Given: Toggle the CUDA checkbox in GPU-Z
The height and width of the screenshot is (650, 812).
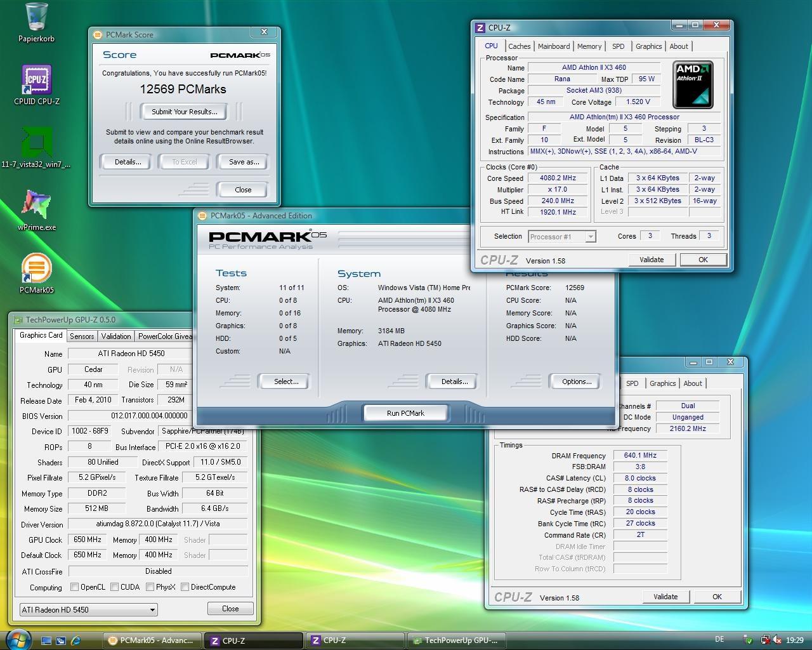Looking at the screenshot, I should coord(114,587).
